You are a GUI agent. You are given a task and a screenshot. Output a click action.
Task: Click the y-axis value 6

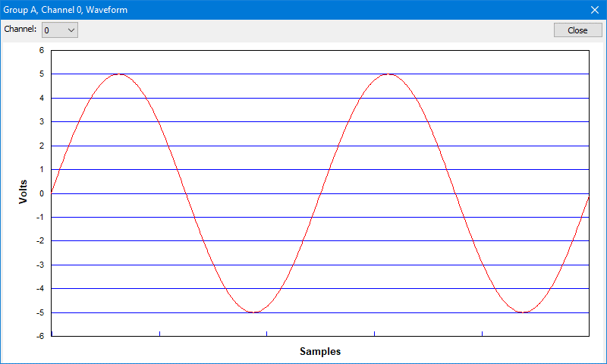click(x=42, y=50)
